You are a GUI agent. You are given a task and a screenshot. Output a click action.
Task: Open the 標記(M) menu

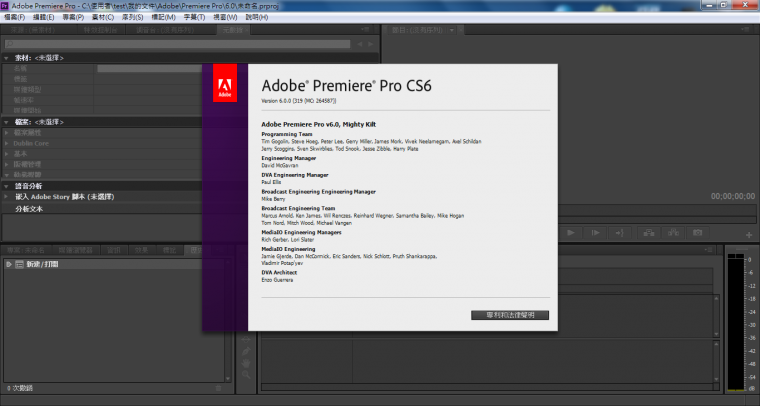(163, 17)
